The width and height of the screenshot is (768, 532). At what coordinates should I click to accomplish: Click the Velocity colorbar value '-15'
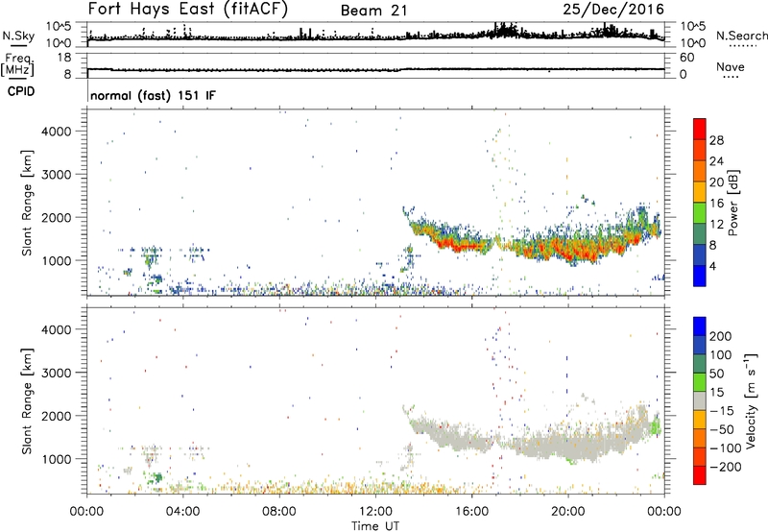[722, 410]
